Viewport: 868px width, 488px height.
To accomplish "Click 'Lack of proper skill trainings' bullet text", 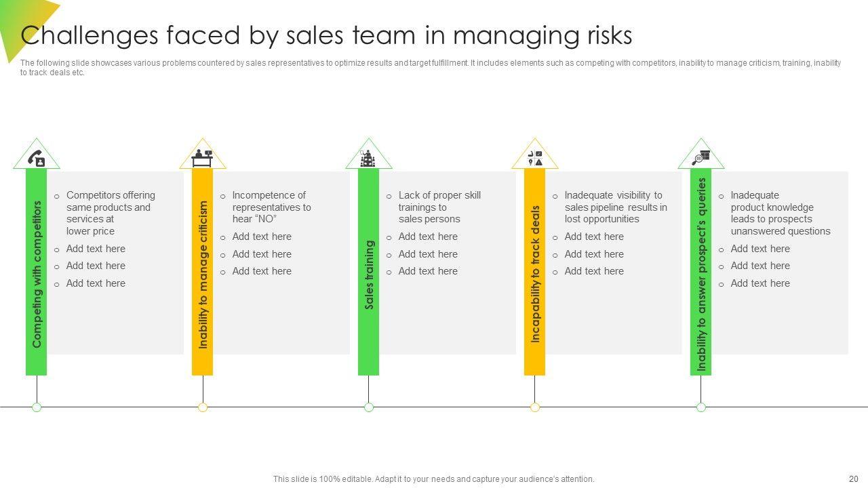I will pyautogui.click(x=439, y=207).
